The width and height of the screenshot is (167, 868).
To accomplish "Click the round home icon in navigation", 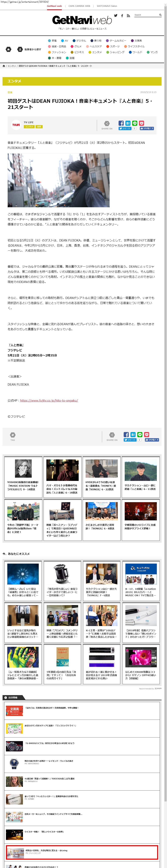I will tap(8, 49).
